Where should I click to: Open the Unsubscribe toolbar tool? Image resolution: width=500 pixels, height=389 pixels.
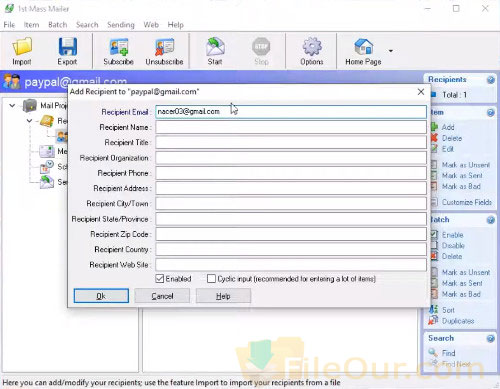(164, 52)
